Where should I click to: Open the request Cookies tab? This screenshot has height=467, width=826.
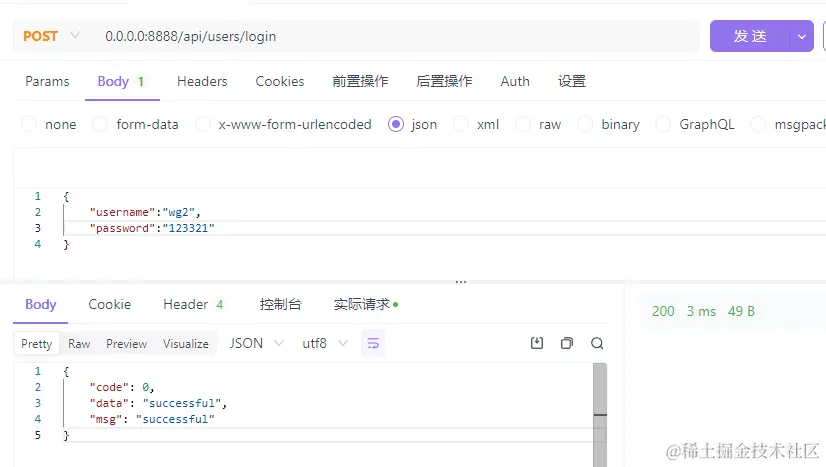(280, 81)
